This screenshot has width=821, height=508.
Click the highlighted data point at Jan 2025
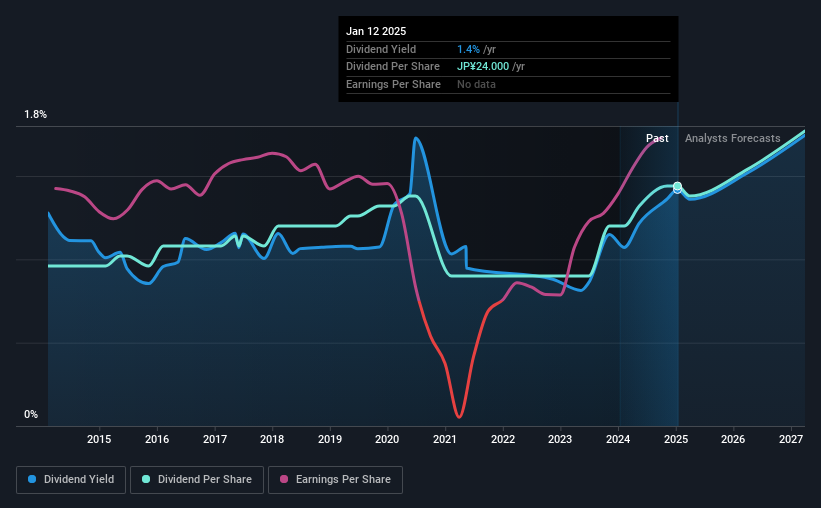(678, 186)
